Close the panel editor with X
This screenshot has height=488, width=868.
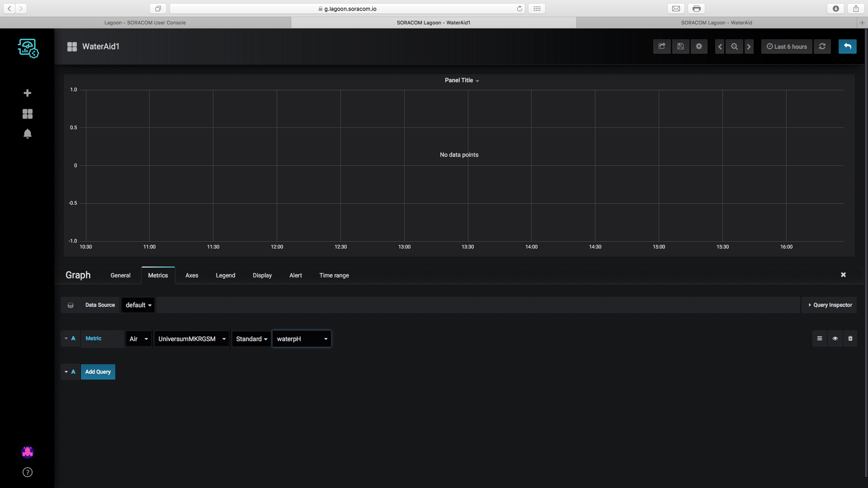(x=843, y=275)
